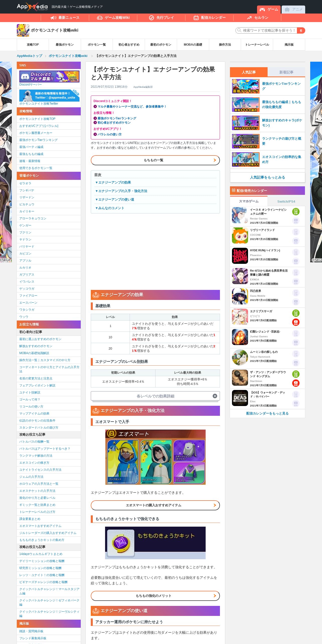The image size is (322, 644).
Task: Open the 幻獣レジェンド app icon
Action: point(240,337)
